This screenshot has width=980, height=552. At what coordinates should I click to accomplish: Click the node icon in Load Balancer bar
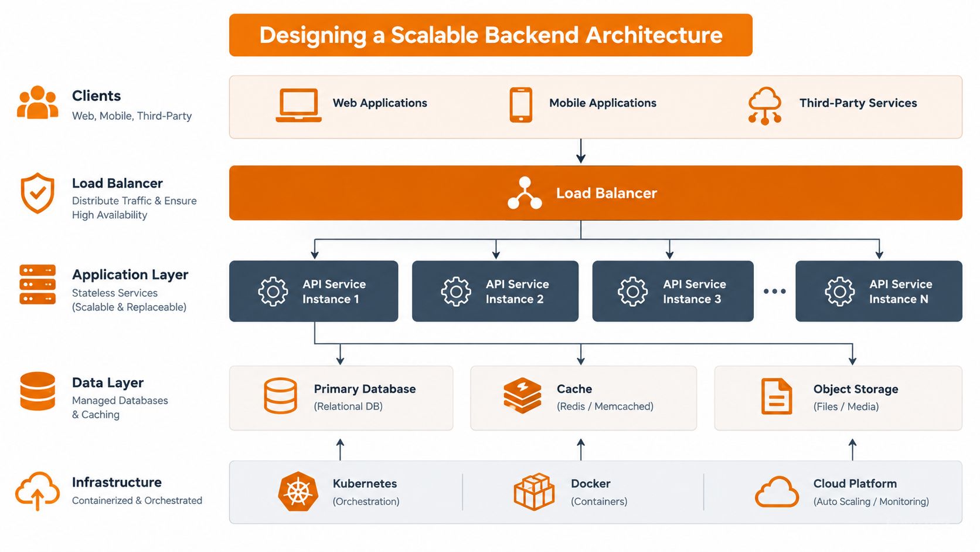525,193
